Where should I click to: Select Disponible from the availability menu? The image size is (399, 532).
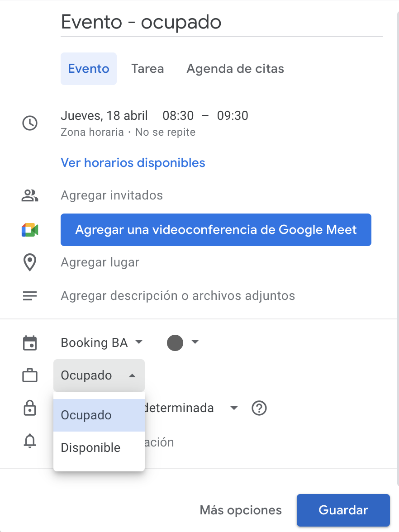tap(91, 448)
